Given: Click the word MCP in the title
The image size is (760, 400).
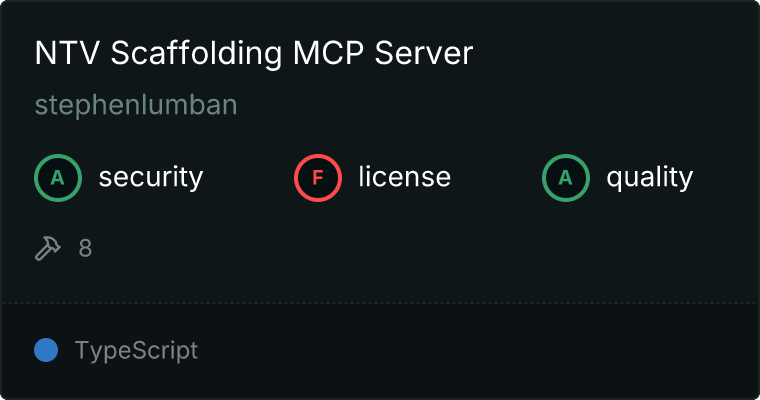Looking at the screenshot, I should click(x=328, y=53).
